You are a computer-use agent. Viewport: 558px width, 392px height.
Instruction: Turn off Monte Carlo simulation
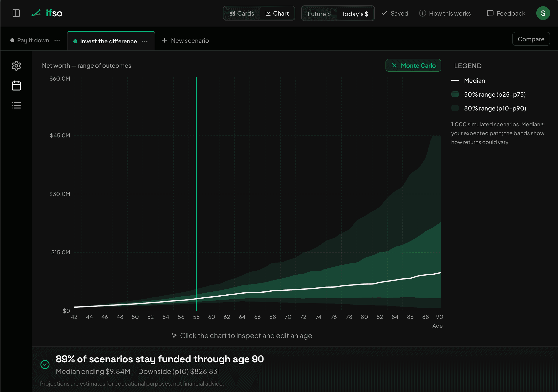pyautogui.click(x=413, y=65)
